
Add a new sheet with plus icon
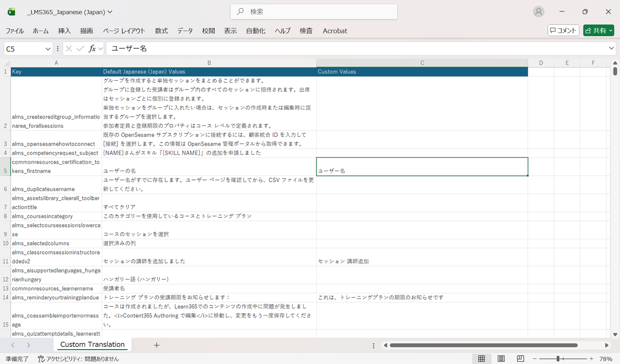pos(156,345)
